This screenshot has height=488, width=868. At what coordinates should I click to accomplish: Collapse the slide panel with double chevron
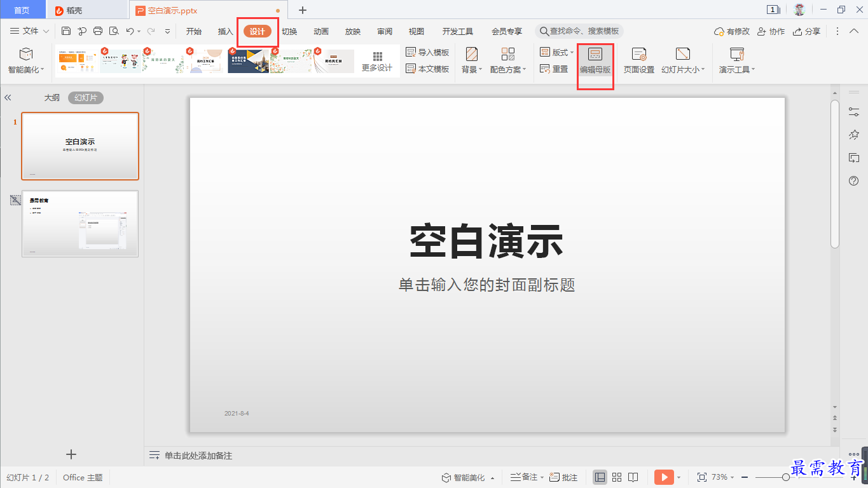point(8,98)
